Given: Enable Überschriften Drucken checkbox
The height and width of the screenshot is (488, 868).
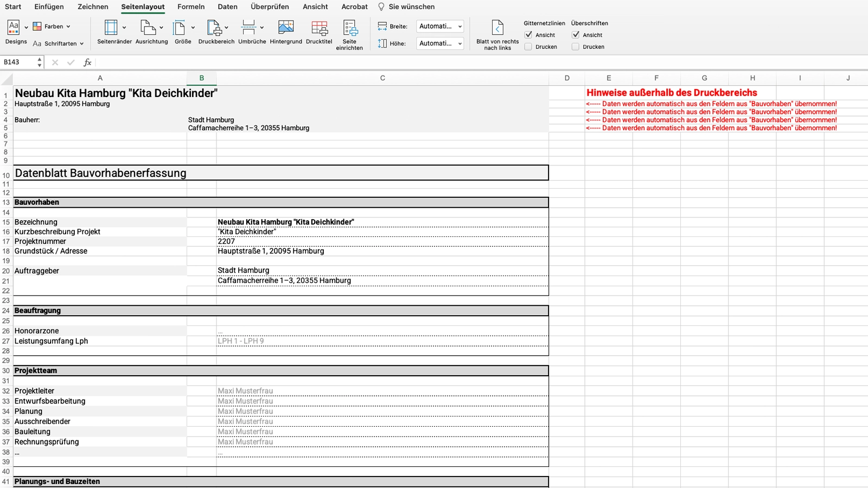Looking at the screenshot, I should 576,47.
